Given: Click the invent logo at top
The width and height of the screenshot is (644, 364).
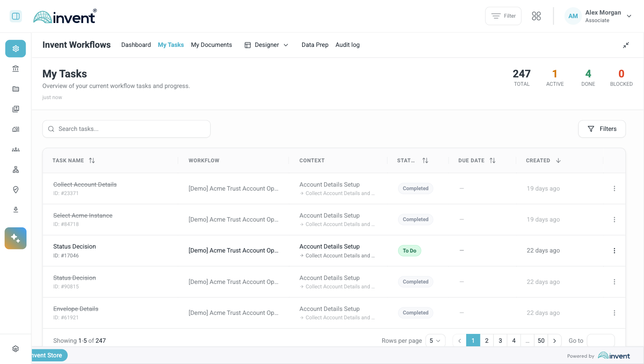Looking at the screenshot, I should (x=65, y=16).
